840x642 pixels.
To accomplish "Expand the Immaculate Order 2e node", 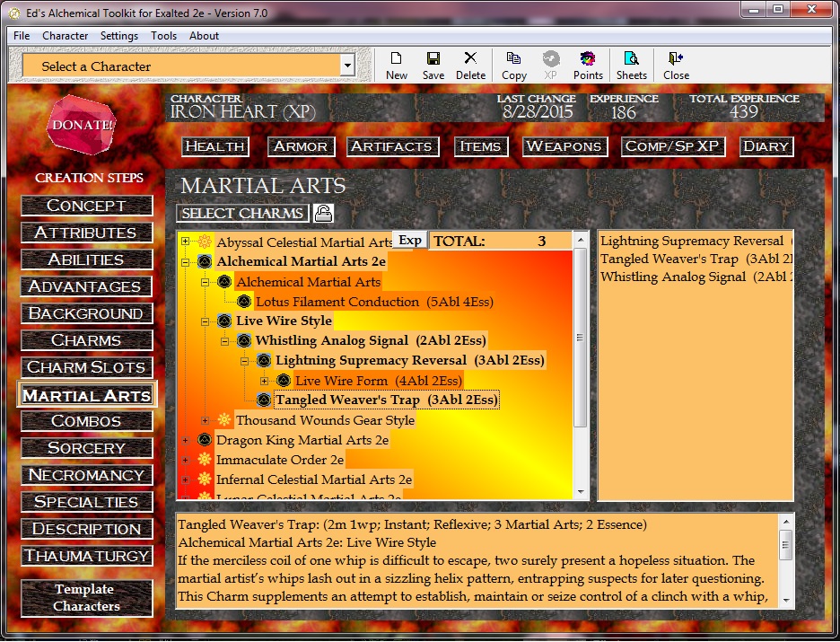I will coord(186,461).
